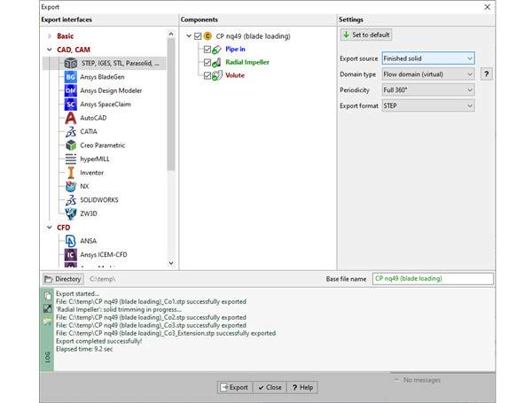Screen dimensions: 532x403
Task: Select the Radial Impeller component label
Action: tap(247, 62)
